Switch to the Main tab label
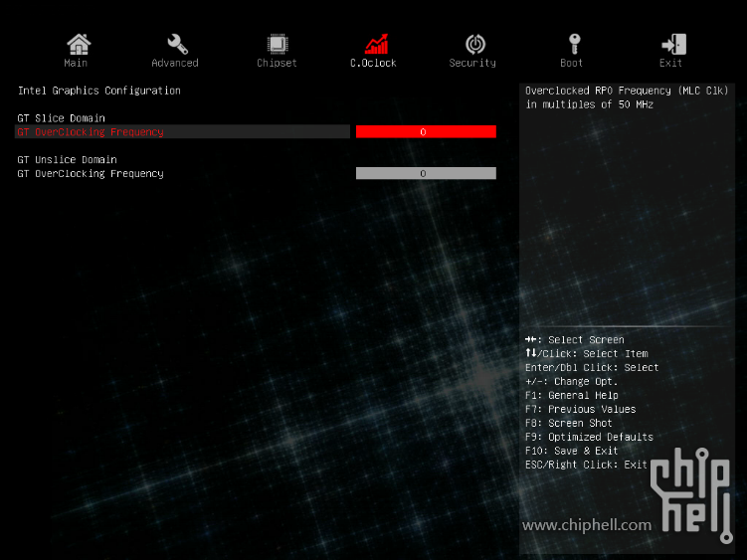 click(x=76, y=63)
